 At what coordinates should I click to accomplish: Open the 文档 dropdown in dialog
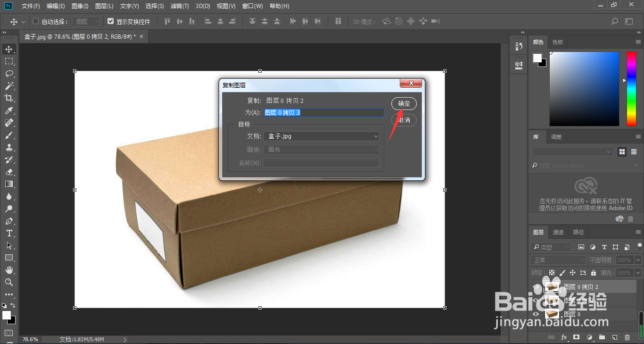322,136
